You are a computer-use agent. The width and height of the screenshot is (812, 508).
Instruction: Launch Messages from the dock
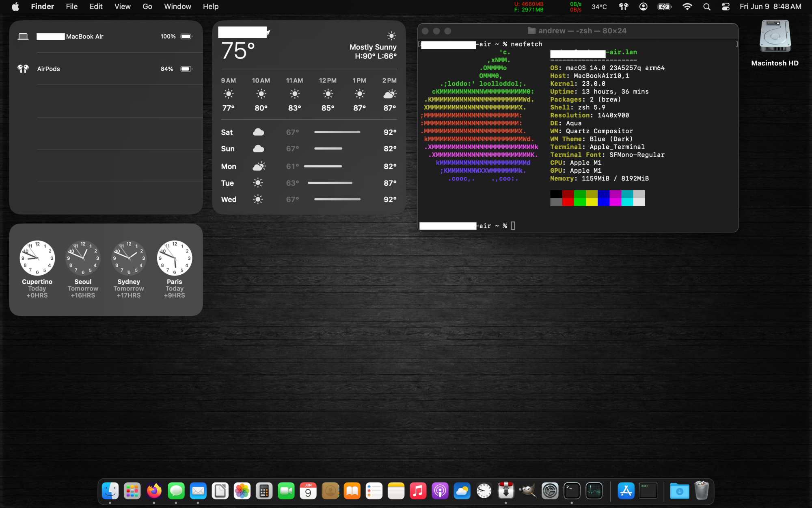[x=176, y=491]
